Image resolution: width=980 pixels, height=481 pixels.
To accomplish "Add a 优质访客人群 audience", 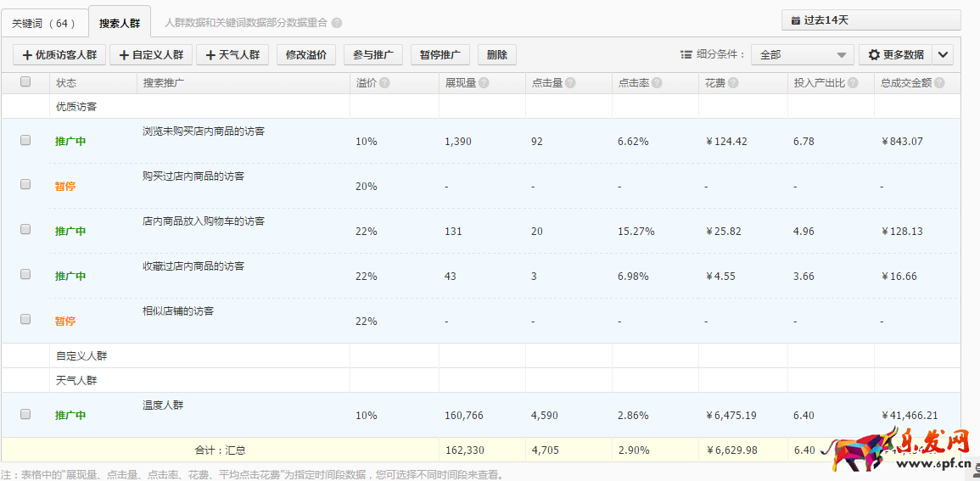I will (x=59, y=55).
